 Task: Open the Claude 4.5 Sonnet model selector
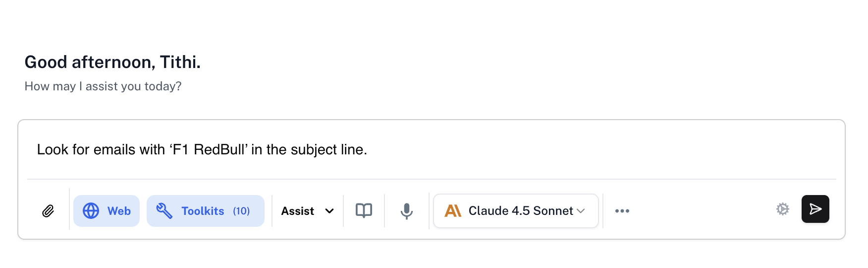[516, 211]
